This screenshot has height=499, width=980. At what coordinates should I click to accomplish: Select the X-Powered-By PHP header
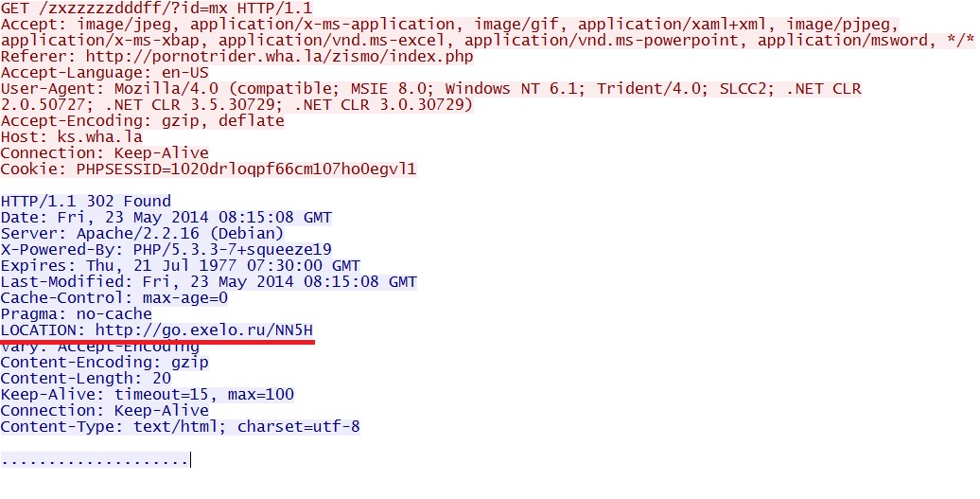pyautogui.click(x=166, y=249)
